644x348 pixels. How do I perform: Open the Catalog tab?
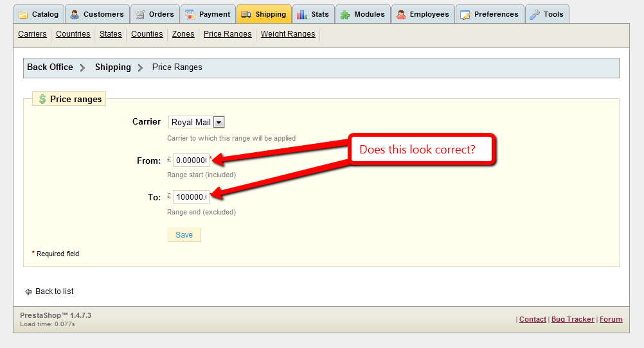point(39,14)
